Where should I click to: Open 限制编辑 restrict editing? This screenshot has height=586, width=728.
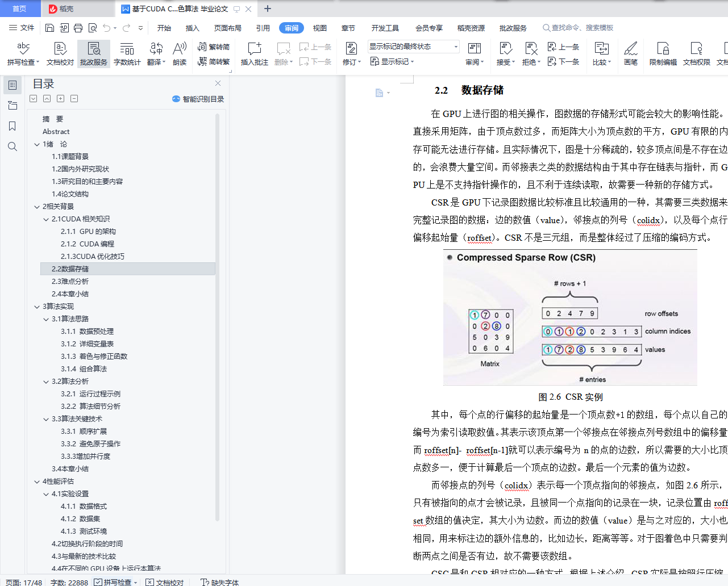coord(663,54)
